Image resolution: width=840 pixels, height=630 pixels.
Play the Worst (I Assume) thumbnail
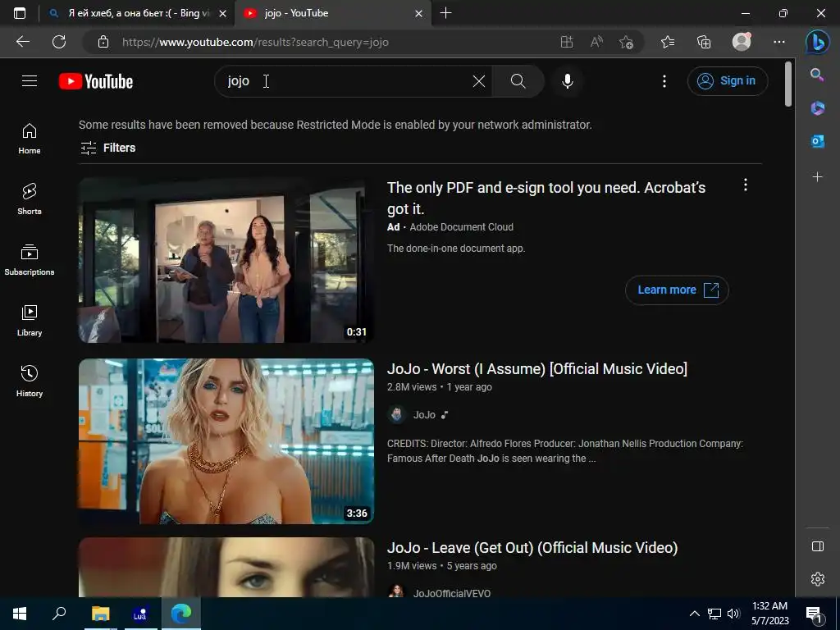[226, 441]
